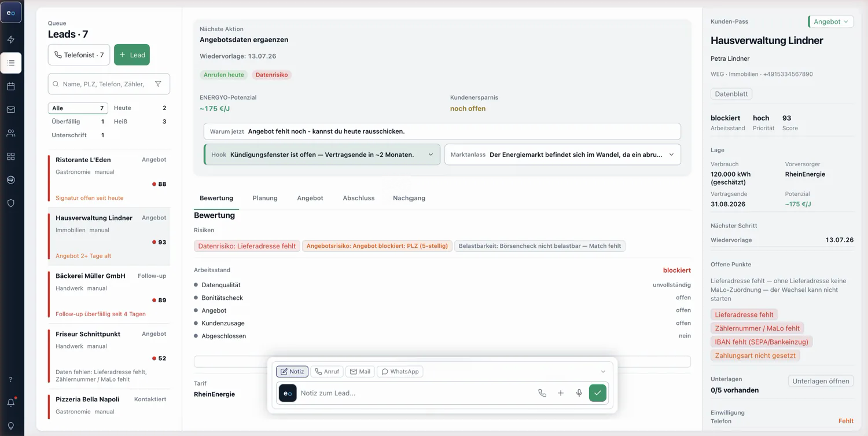Open the Telefonist · 7 selector

79,55
